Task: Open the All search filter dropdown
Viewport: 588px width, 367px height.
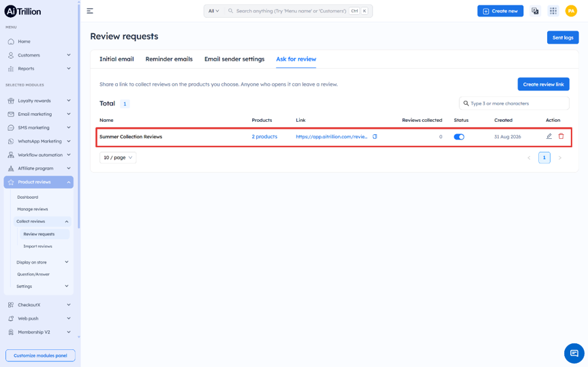Action: point(214,11)
